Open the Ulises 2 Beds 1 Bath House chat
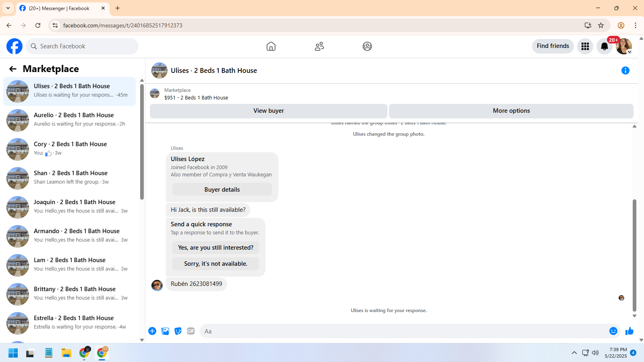Image resolution: width=644 pixels, height=362 pixels. click(x=69, y=91)
